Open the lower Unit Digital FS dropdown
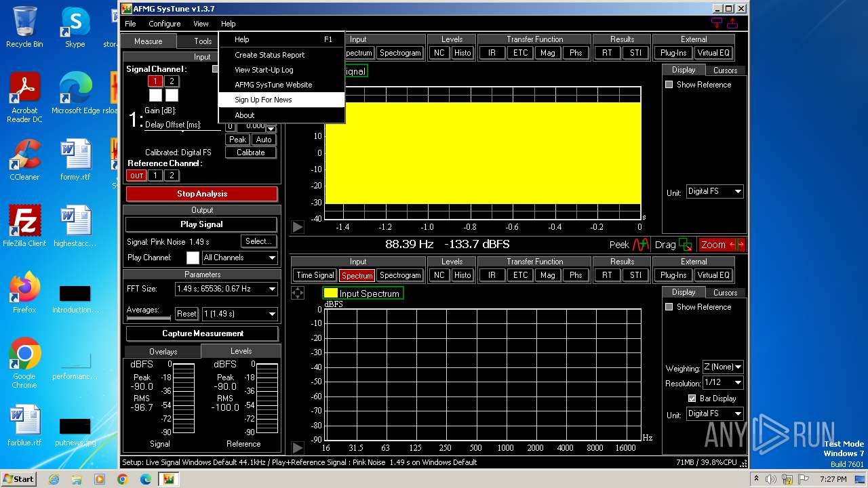Screen dimensions: 868x488 pyautogui.click(x=715, y=413)
